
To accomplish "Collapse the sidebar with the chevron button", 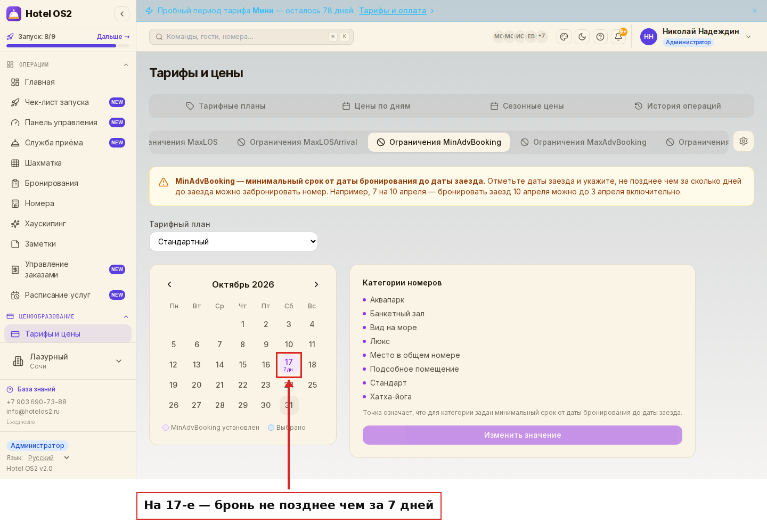I will [x=122, y=14].
